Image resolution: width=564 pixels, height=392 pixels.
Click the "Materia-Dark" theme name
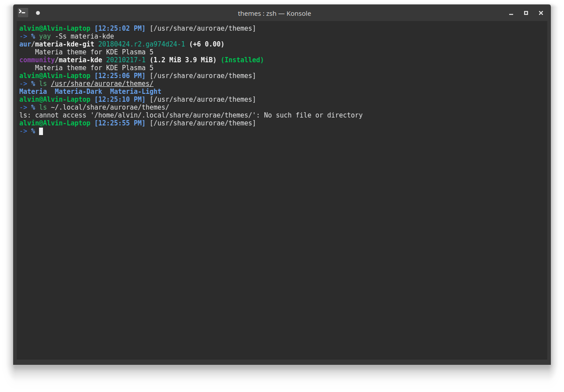pos(78,91)
